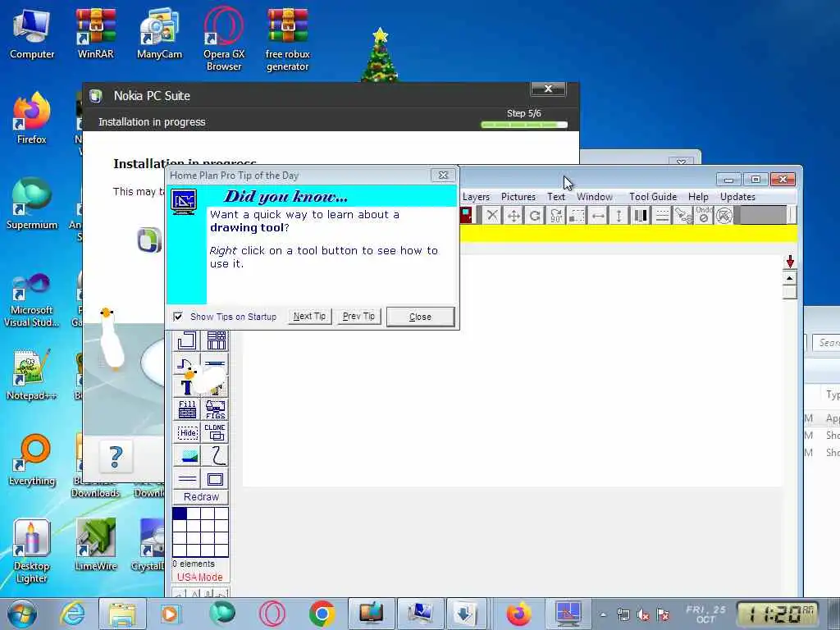
Task: Select the window grid panels tool
Action: 216,340
